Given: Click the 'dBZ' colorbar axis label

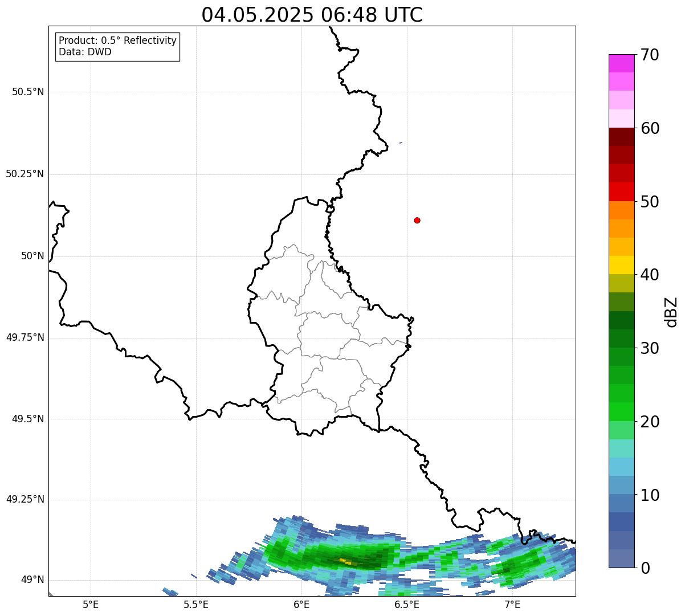Looking at the screenshot, I should [x=672, y=312].
